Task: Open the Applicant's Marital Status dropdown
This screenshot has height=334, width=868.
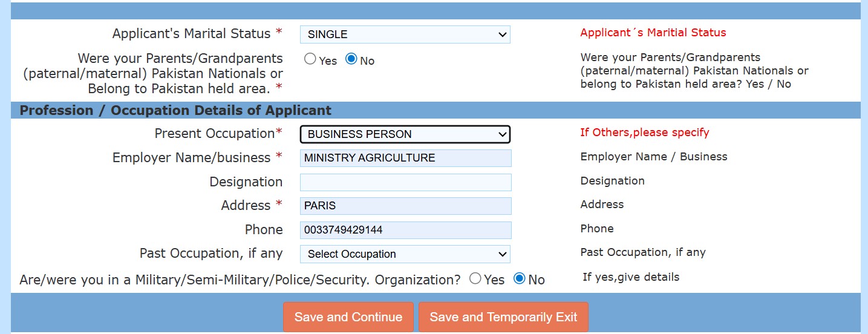Action: click(x=405, y=34)
